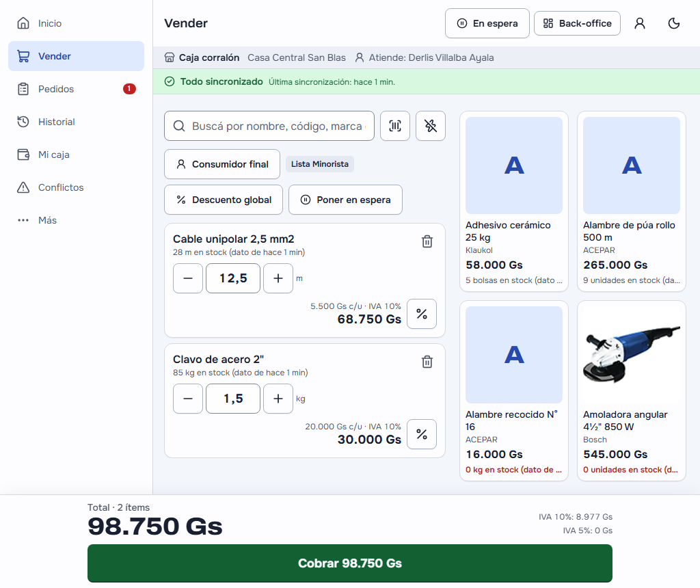This screenshot has height=588, width=700.
Task: Open Pedidos section
Action: (x=77, y=89)
